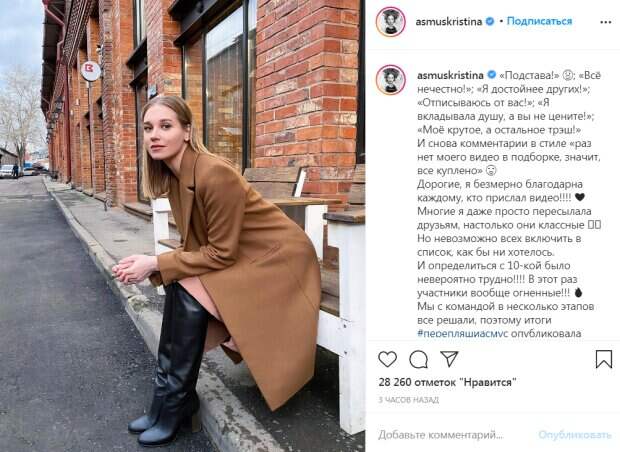
Task: Click the avatar beside the caption
Action: [391, 80]
